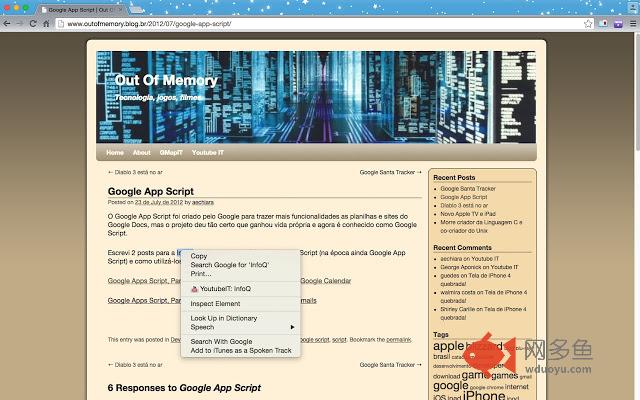Viewport: 640px width, 400px height.
Task: Choose Look Up in Dictionary
Action: click(x=224, y=318)
